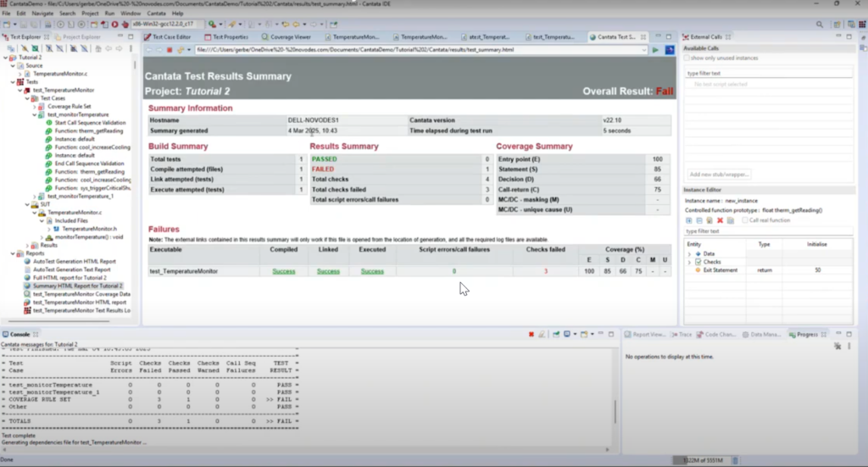868x467 pixels.
Task: Click the Test Explorer view menu dots
Action: (131, 48)
